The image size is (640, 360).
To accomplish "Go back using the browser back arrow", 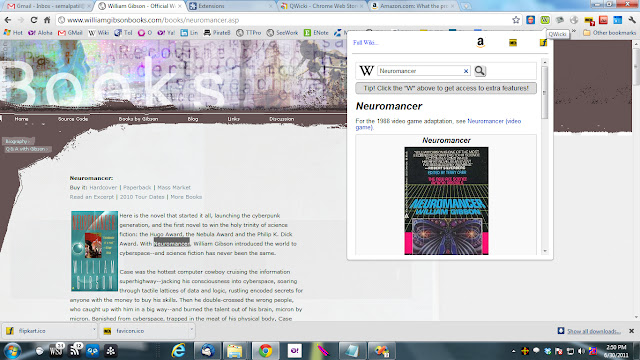I will pos(8,20).
